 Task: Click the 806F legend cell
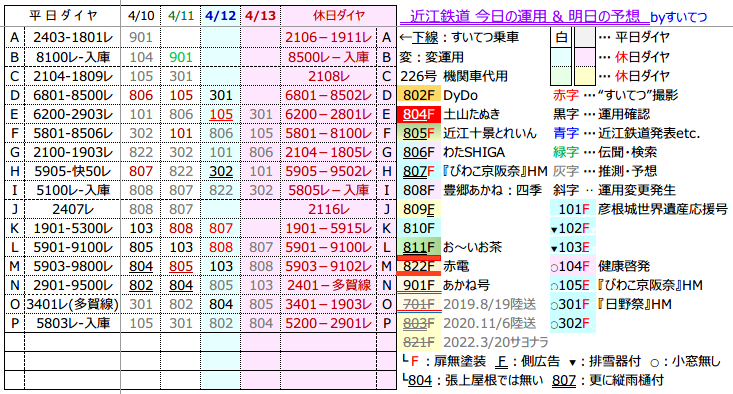pos(419,152)
